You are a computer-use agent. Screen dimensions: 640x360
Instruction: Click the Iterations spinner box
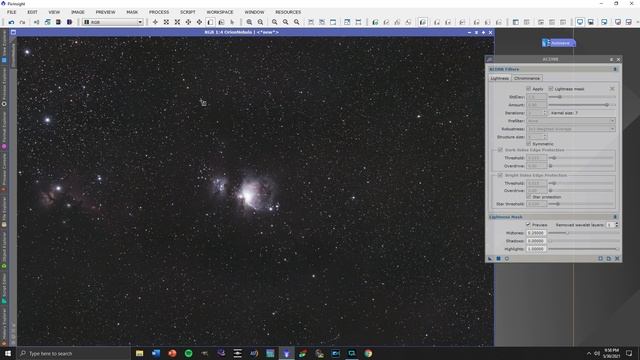coord(536,113)
